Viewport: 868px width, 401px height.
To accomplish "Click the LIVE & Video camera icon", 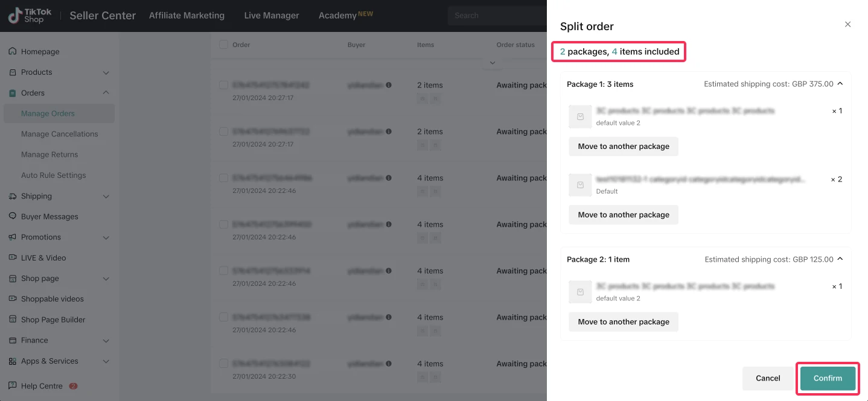I will point(13,257).
